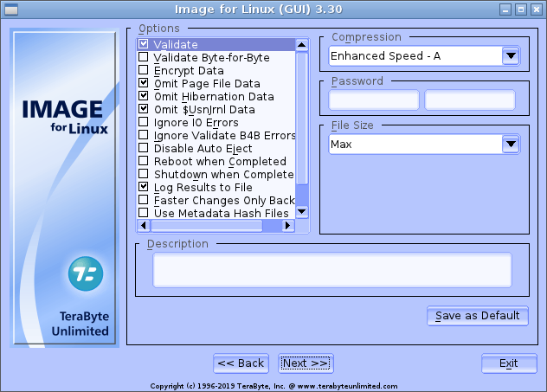Check Reboot when Completed
The height and width of the screenshot is (392, 547).
(143, 160)
